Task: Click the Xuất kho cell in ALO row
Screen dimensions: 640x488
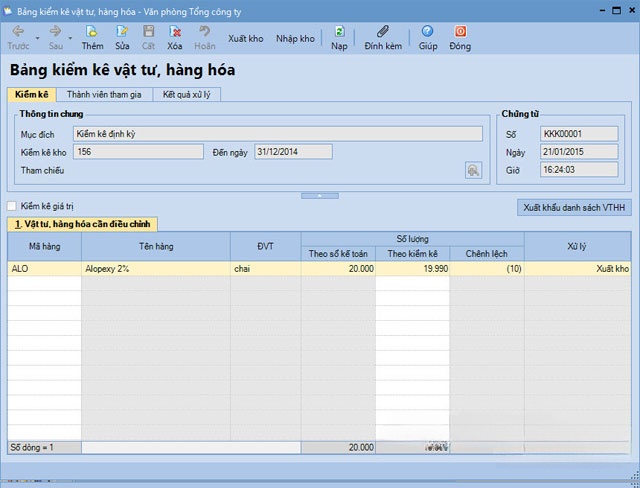Action: [x=577, y=269]
